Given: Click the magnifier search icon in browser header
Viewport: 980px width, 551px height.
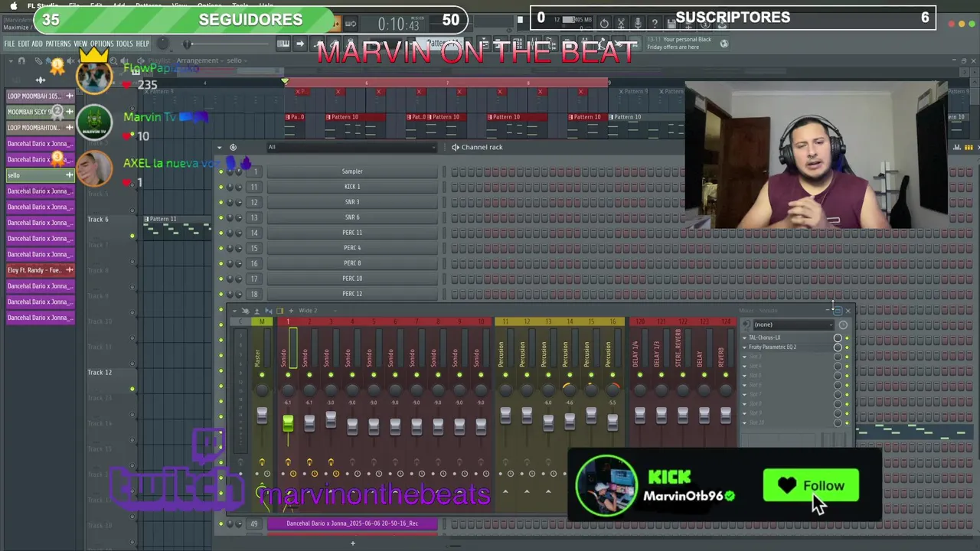Looking at the screenshot, I should pyautogui.click(x=113, y=60).
